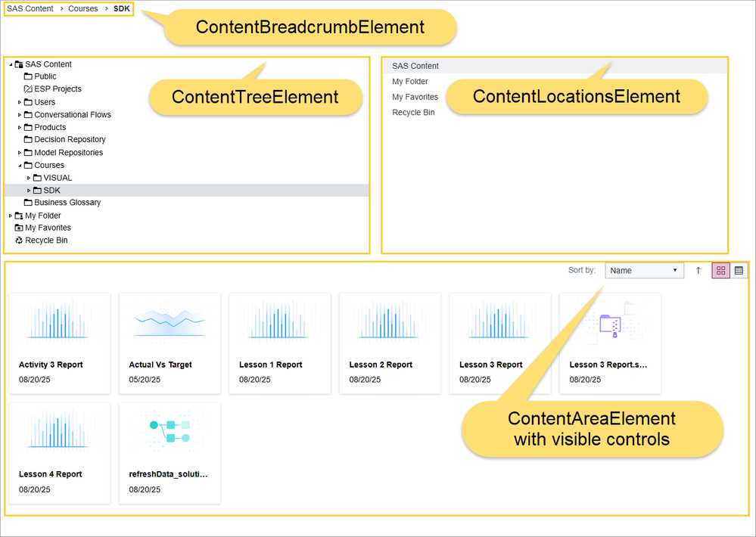
Task: Click the Recycle Bin icon in tree
Action: coord(19,240)
